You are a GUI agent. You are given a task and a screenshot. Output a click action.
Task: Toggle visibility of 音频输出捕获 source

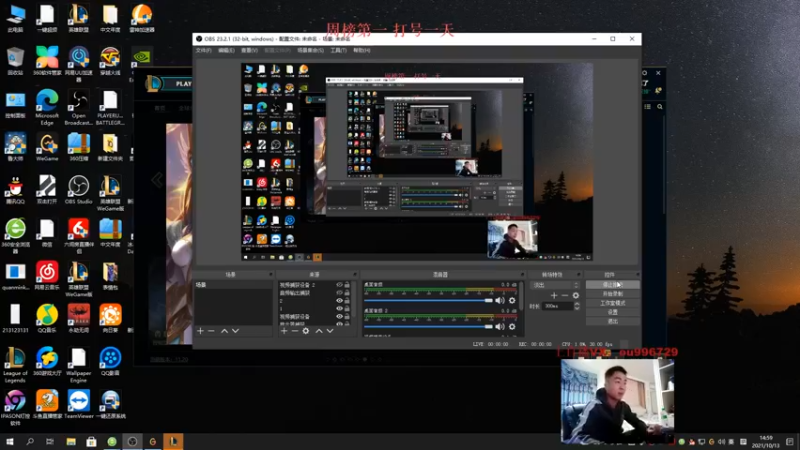coord(339,293)
